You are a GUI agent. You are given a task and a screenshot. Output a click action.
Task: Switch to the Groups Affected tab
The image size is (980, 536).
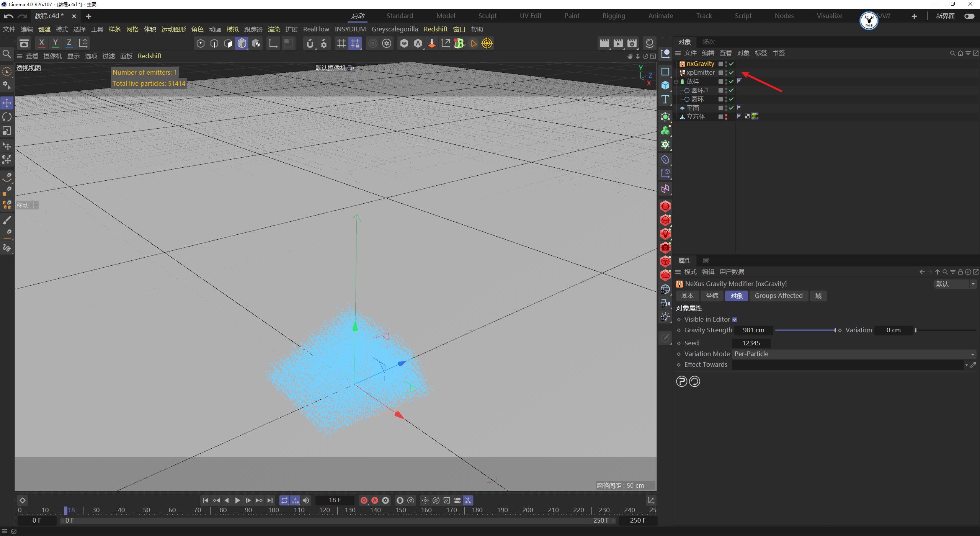pyautogui.click(x=779, y=296)
